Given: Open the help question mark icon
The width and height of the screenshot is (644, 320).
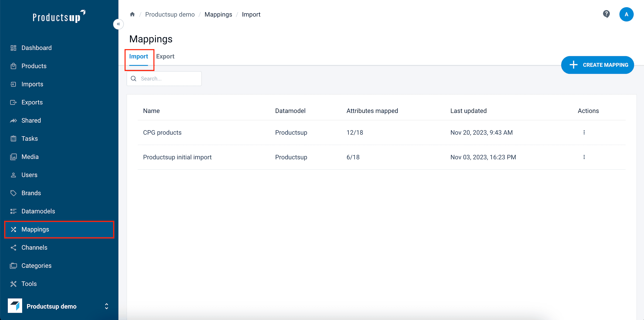Looking at the screenshot, I should pyautogui.click(x=606, y=14).
